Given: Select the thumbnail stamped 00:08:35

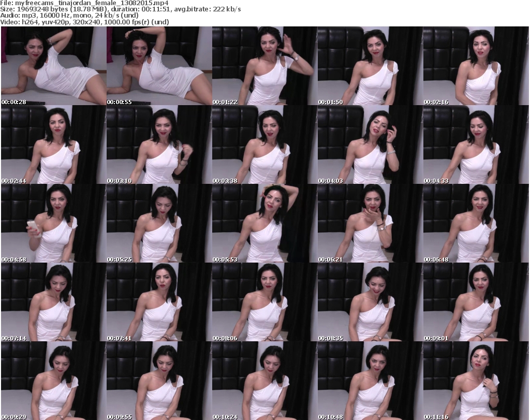Looking at the screenshot, I should tap(370, 302).
